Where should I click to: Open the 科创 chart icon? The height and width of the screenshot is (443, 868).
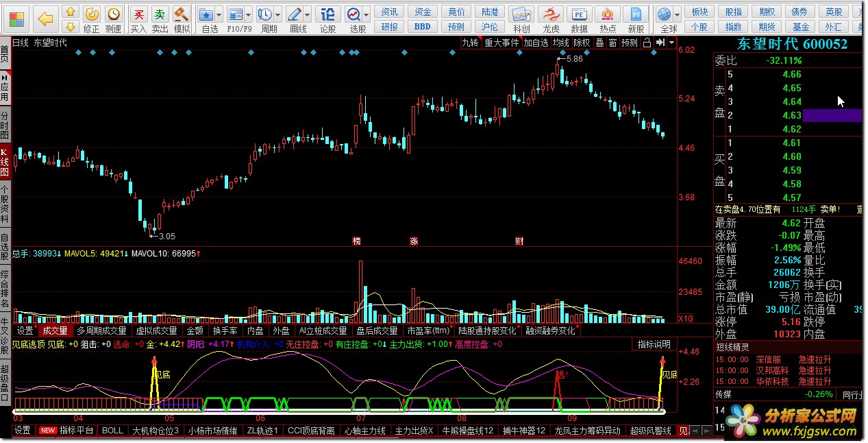coord(521,14)
